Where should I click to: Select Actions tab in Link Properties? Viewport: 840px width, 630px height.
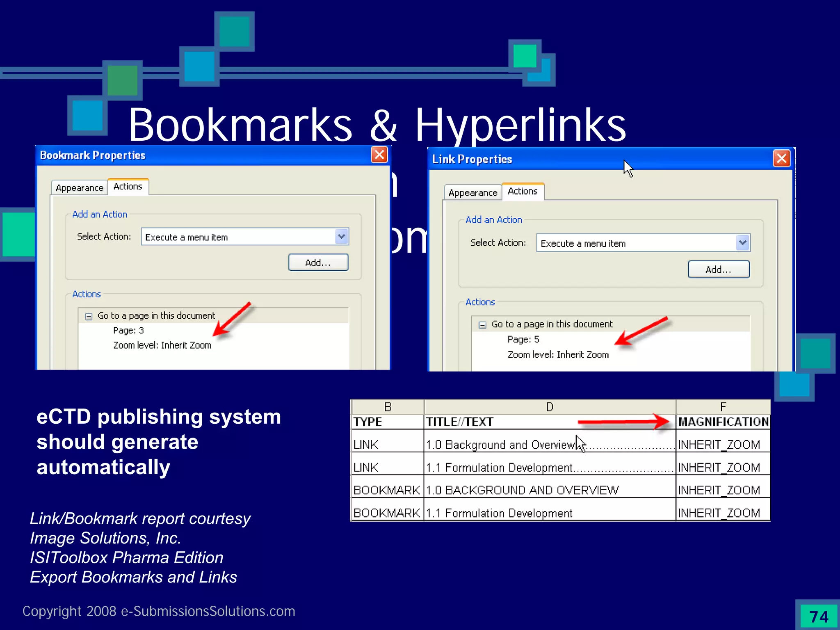point(523,192)
